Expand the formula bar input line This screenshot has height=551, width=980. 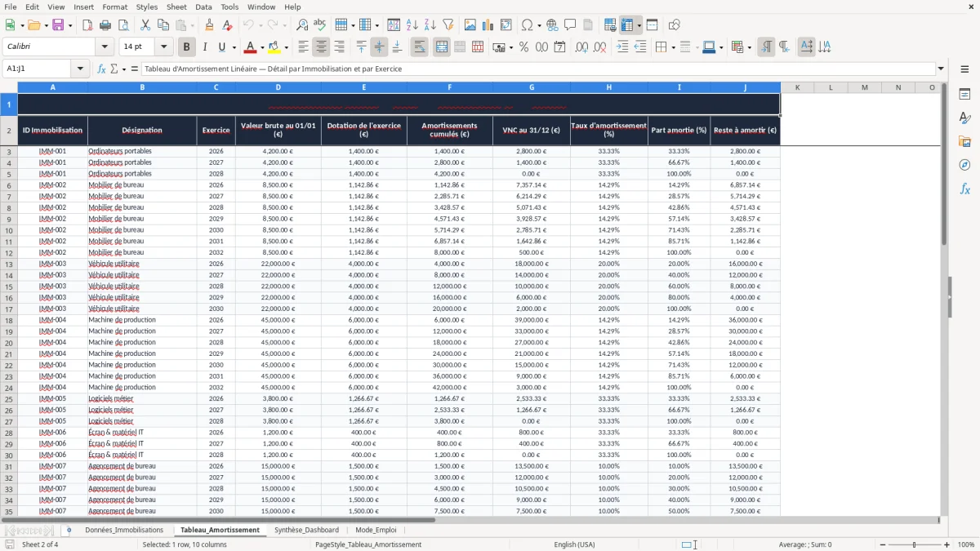coord(942,69)
